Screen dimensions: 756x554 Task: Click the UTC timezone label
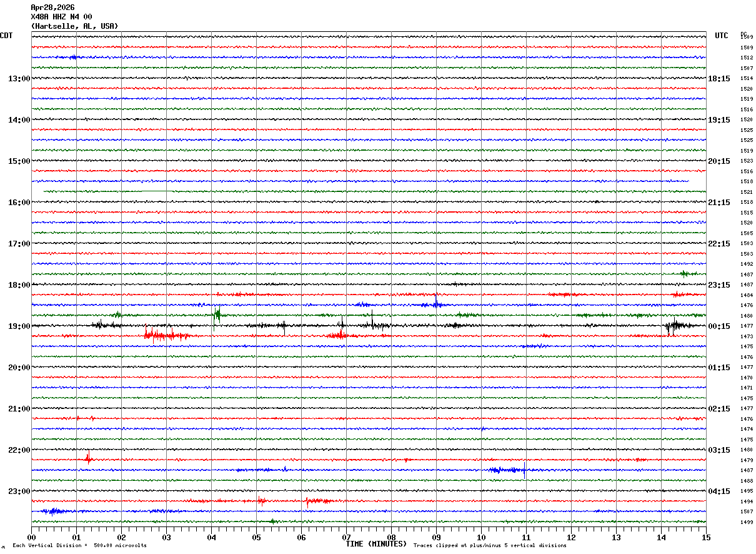click(x=722, y=36)
